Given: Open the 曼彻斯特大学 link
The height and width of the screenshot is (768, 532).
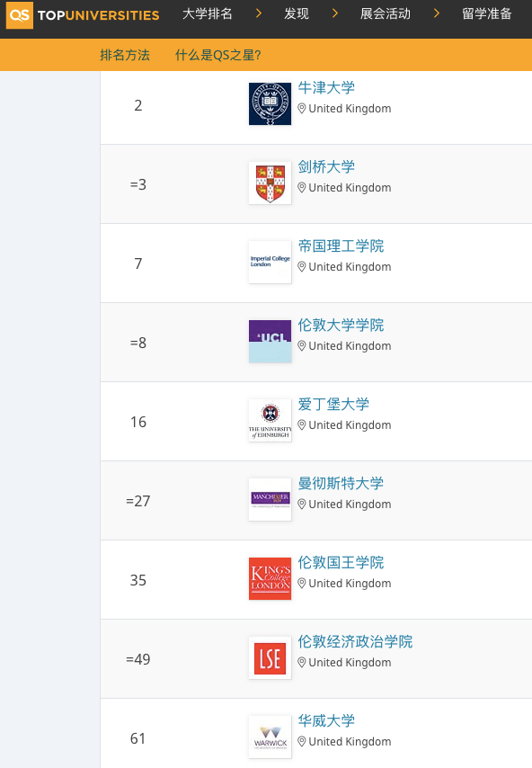Looking at the screenshot, I should tap(341, 483).
